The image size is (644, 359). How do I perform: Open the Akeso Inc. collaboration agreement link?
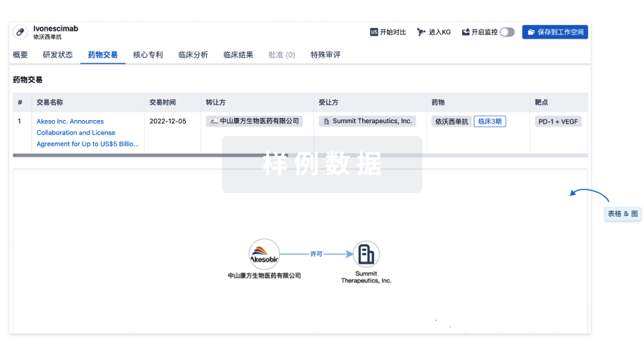click(86, 132)
